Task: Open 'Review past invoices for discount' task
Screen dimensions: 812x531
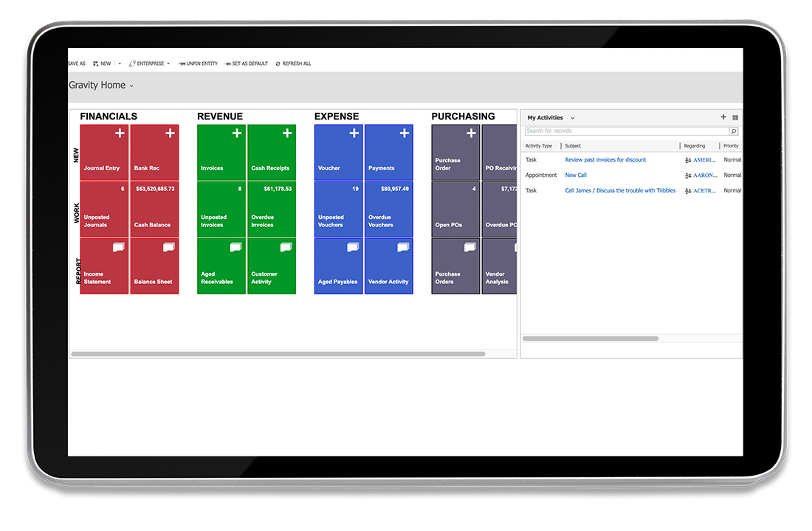Action: pyautogui.click(x=605, y=160)
